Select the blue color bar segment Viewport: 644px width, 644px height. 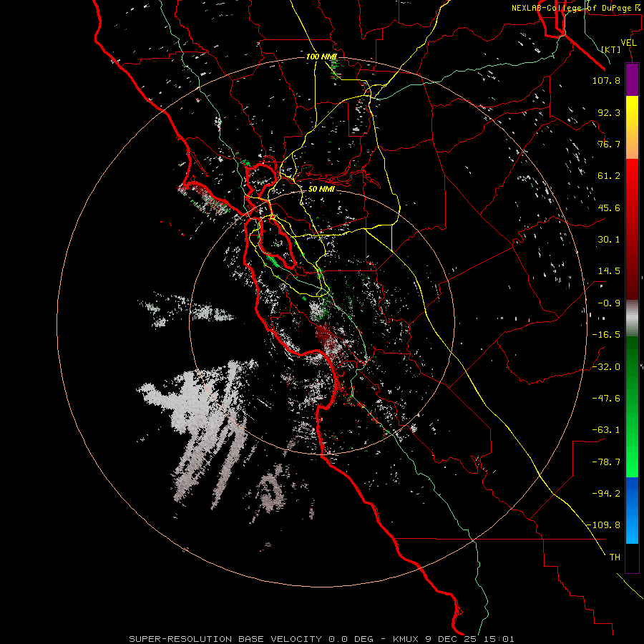pos(632,510)
